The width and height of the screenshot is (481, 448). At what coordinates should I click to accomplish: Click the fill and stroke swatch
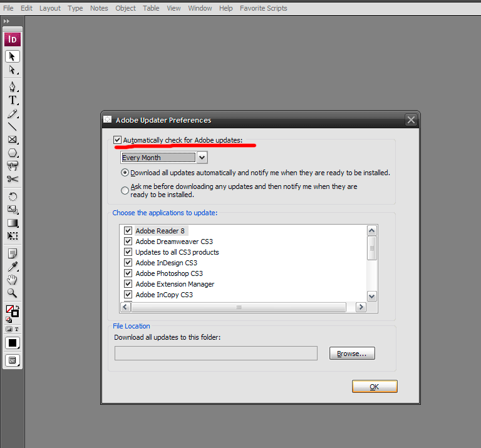[x=13, y=311]
